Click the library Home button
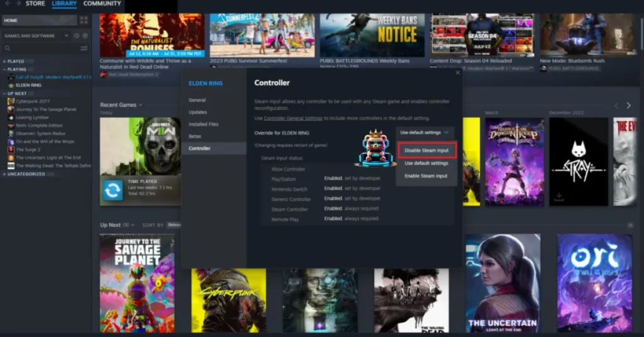644x337 pixels. (x=39, y=20)
